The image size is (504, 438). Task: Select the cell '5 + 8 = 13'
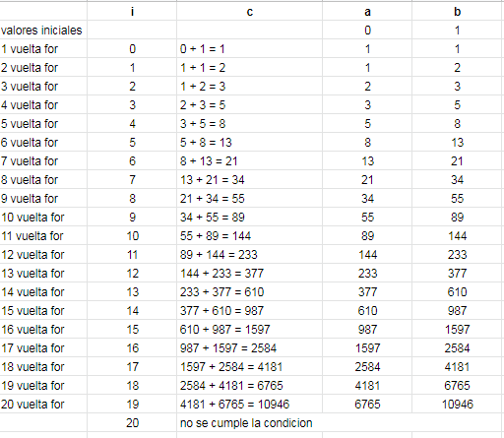[249, 142]
